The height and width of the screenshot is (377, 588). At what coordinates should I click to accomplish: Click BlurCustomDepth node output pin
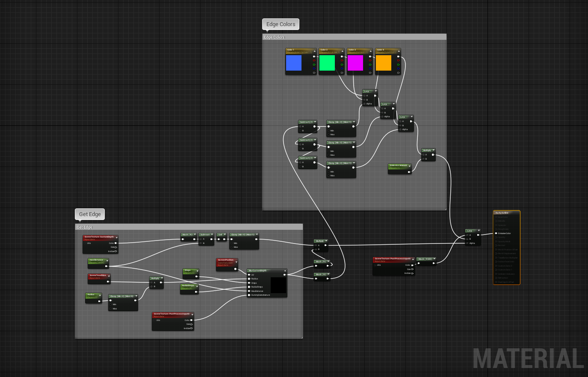coord(284,275)
